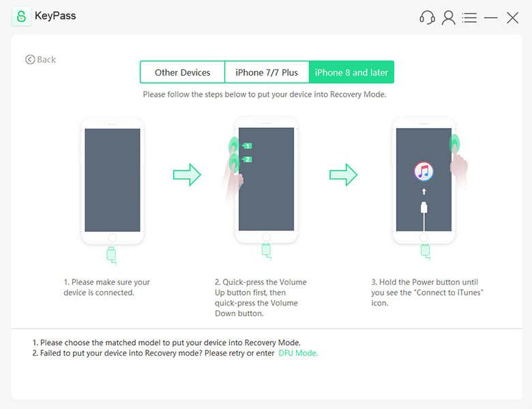Click the Back arrow icon
Screen dimensions: 532x409
(x=30, y=59)
